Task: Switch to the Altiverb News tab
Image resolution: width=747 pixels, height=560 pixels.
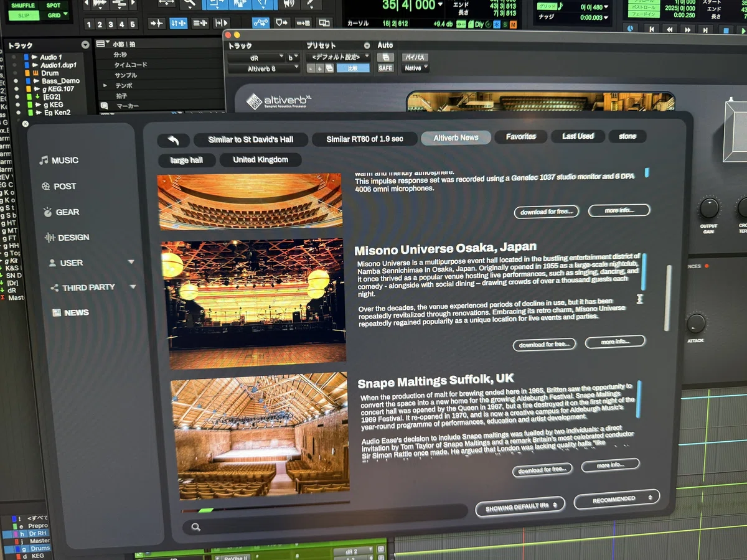Action: coord(456,138)
